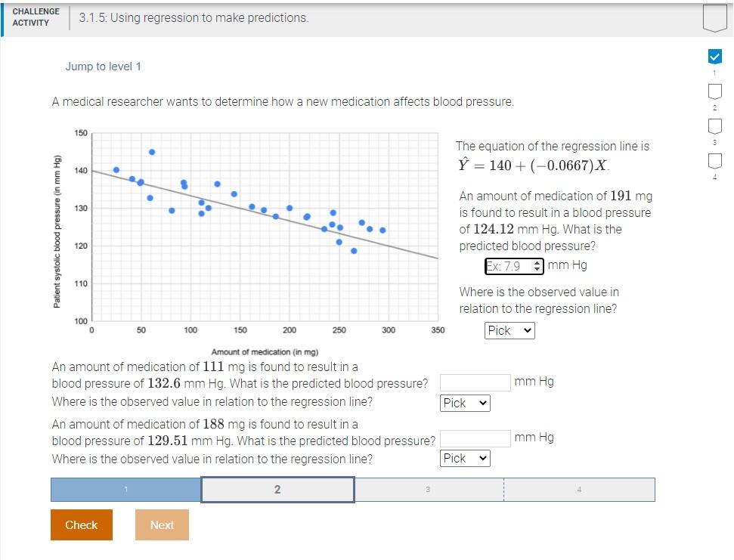Select progress segment 4 in the level bar
Screen dimensions: 734x560
tap(578, 489)
